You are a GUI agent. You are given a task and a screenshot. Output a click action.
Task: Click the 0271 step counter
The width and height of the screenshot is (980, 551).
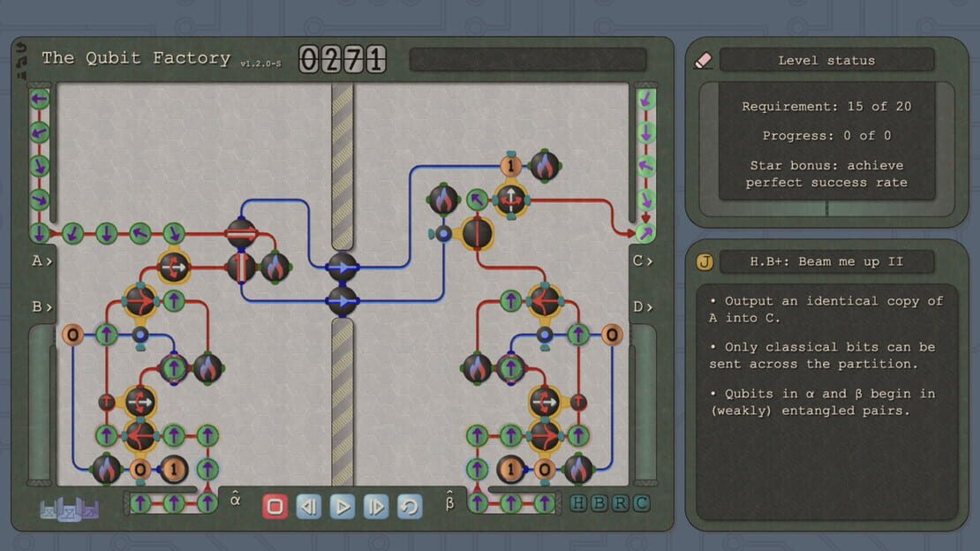[343, 59]
